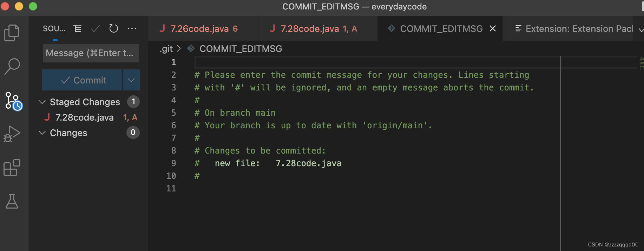
Task: Collapse the Changes section
Action: point(42,133)
